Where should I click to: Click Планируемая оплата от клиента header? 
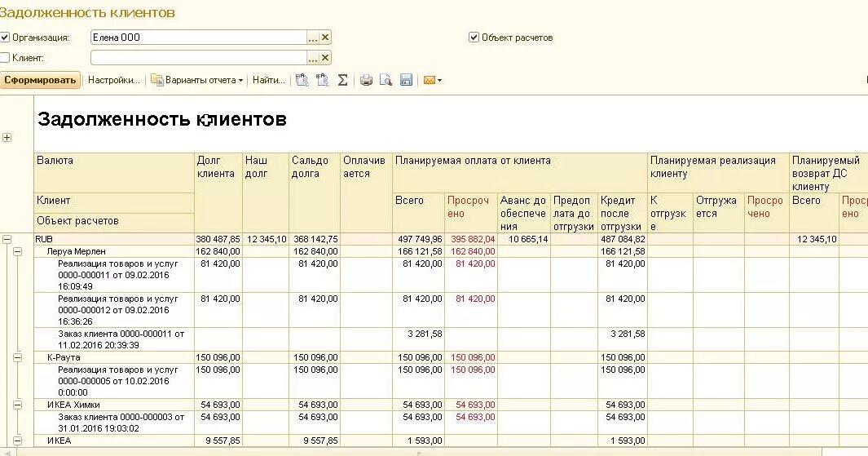pyautogui.click(x=520, y=173)
